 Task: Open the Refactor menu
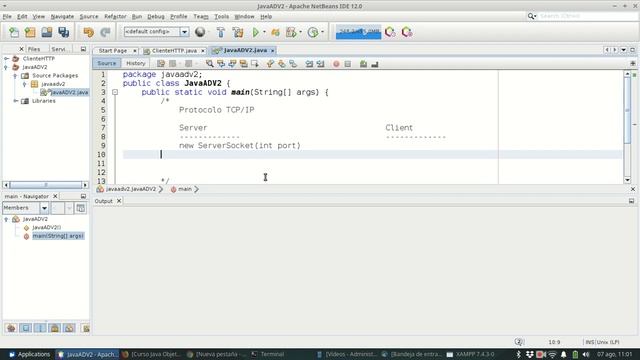click(x=115, y=16)
